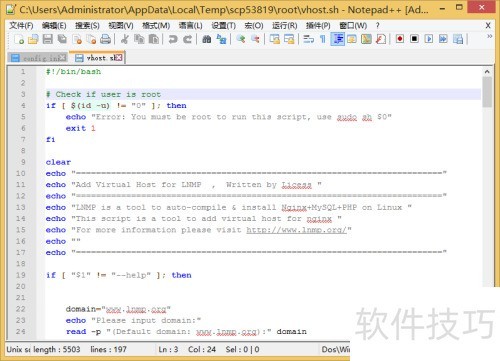
Task: Close the config.ini tab with its X
Action: 62,58
